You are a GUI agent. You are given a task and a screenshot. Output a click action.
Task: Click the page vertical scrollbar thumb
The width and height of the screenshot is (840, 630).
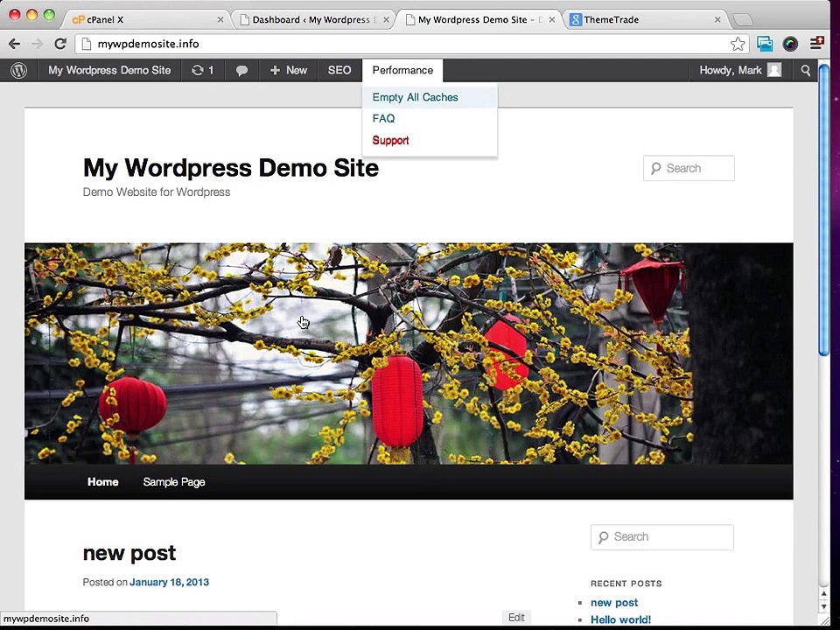[824, 209]
